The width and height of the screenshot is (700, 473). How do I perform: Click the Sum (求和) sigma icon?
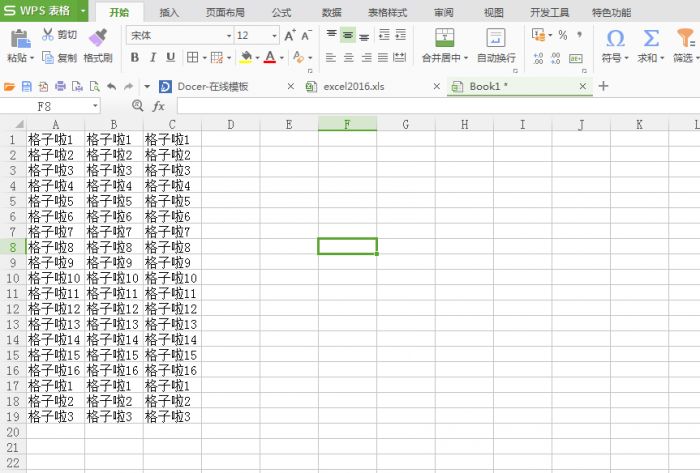tap(651, 38)
